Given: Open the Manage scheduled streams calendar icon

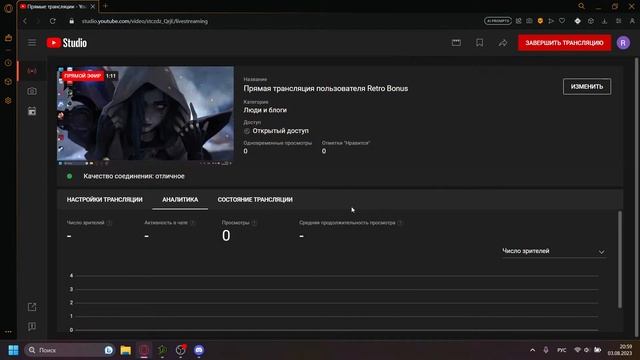Looking at the screenshot, I should click(x=32, y=111).
